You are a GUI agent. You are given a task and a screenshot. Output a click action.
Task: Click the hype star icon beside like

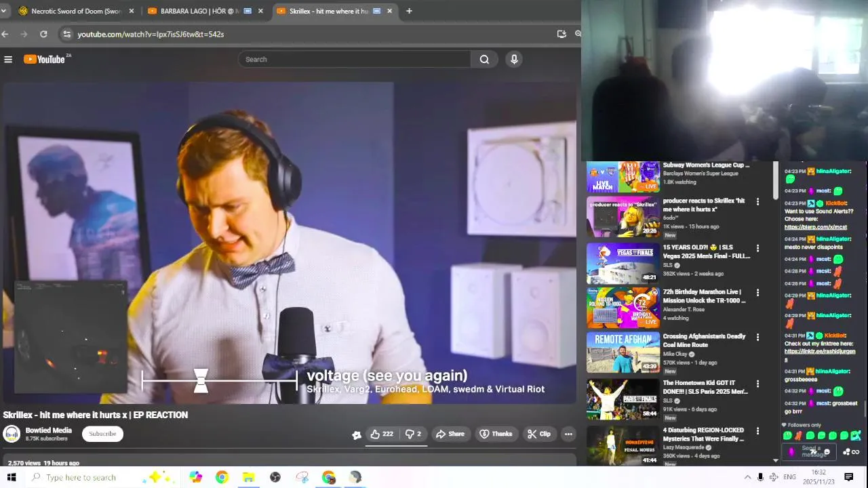(x=357, y=434)
